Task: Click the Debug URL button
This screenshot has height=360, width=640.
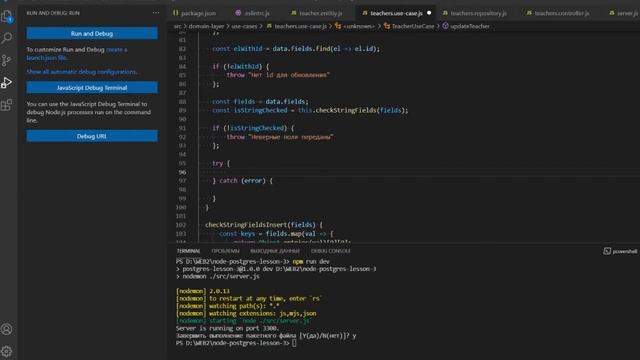Action: [x=92, y=136]
